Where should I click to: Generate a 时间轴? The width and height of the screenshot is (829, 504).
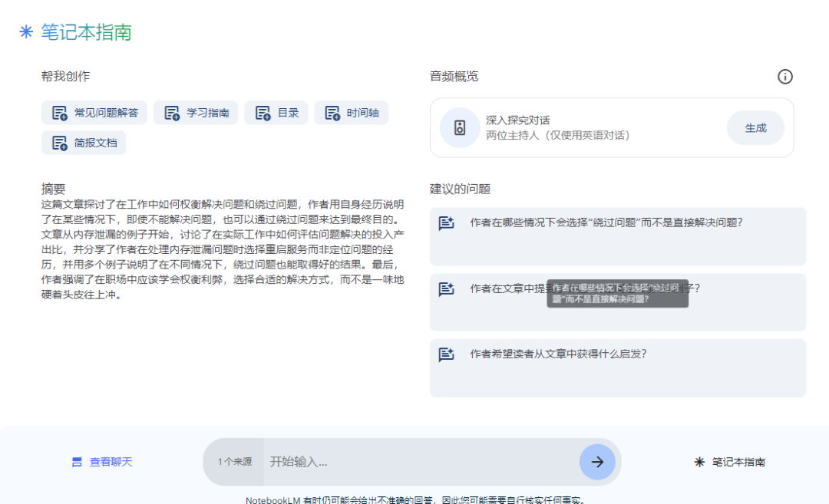[x=351, y=113]
